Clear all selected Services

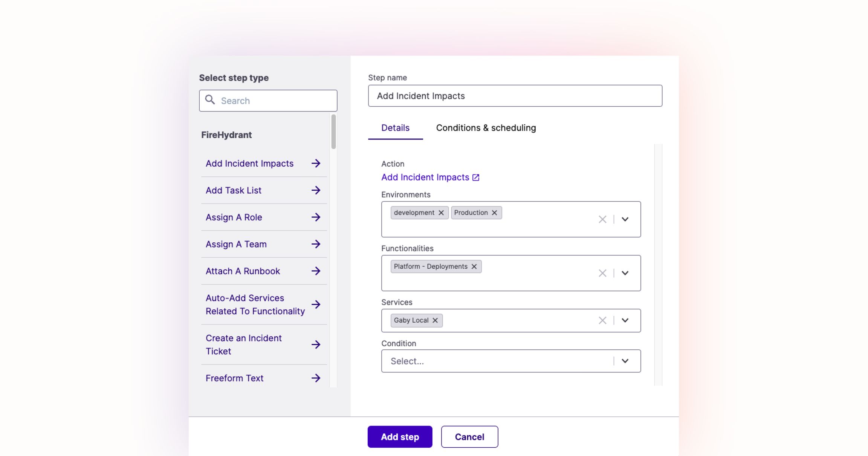point(602,320)
